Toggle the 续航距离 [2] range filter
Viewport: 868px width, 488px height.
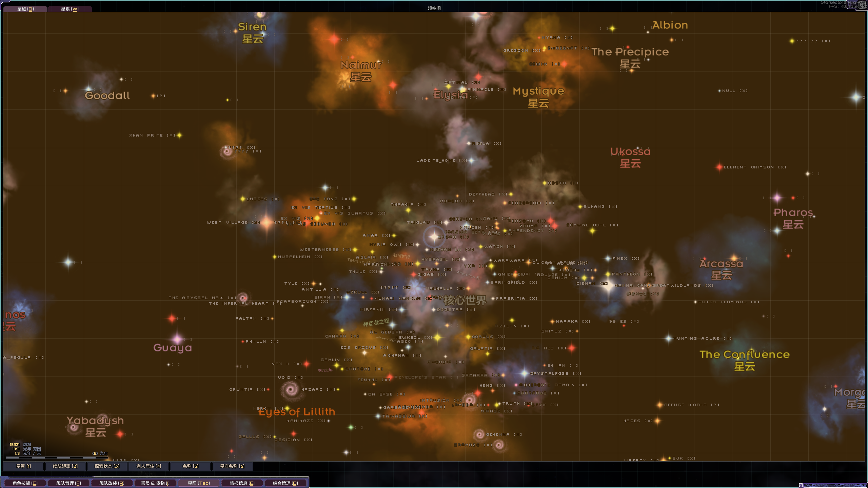[65, 466]
